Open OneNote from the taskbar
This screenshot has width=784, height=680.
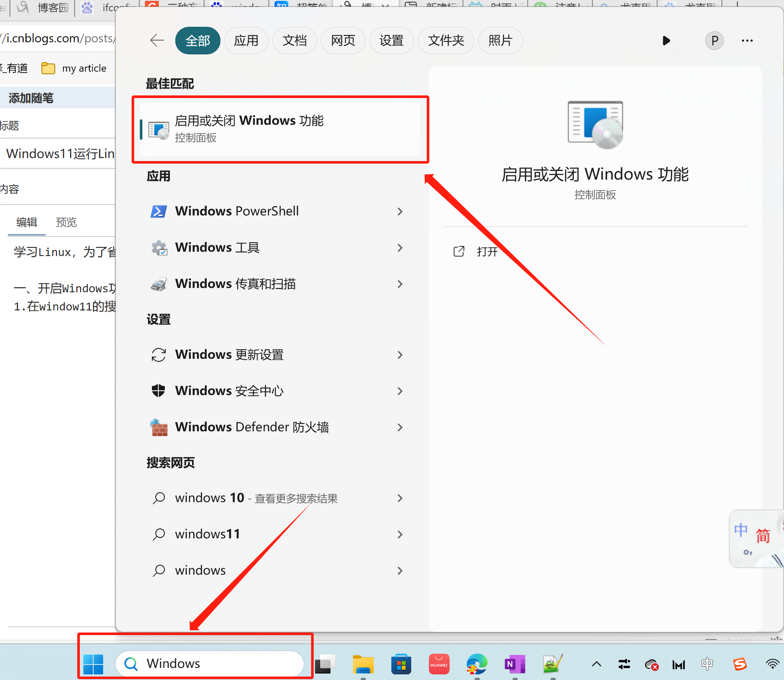(515, 664)
